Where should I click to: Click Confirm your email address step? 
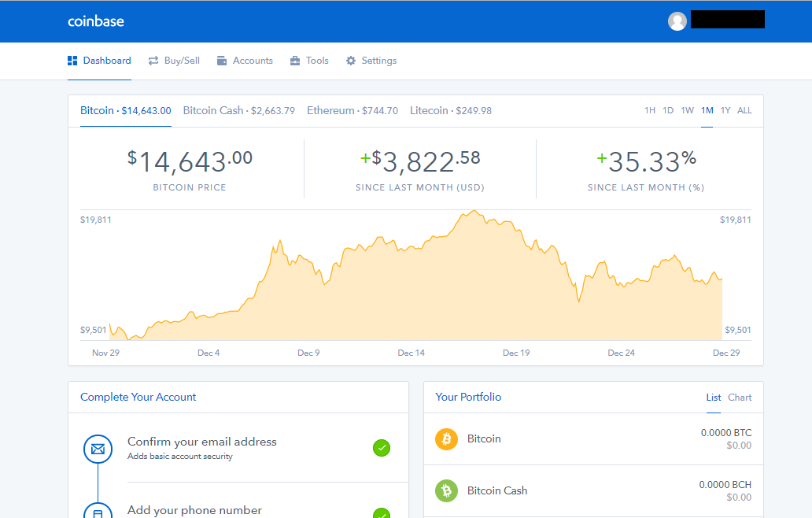202,442
